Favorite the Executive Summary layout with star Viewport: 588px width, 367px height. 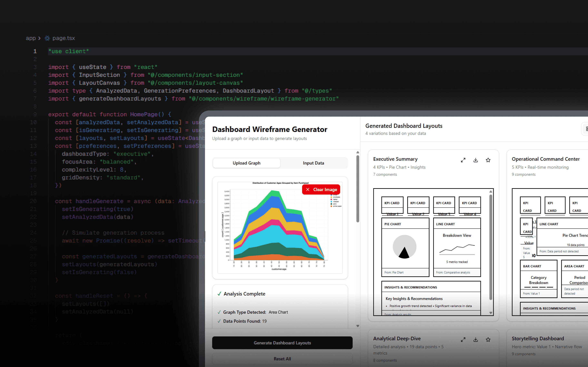pyautogui.click(x=488, y=160)
